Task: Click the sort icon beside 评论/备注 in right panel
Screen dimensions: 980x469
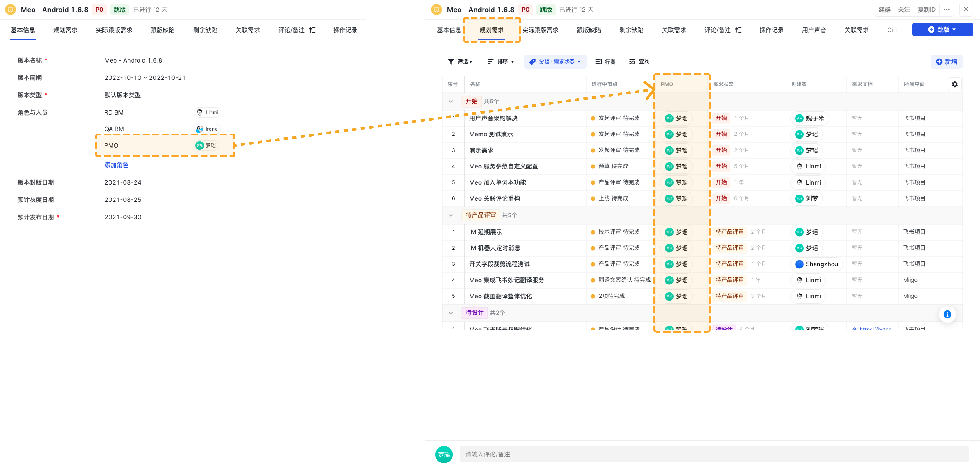Action: click(738, 30)
